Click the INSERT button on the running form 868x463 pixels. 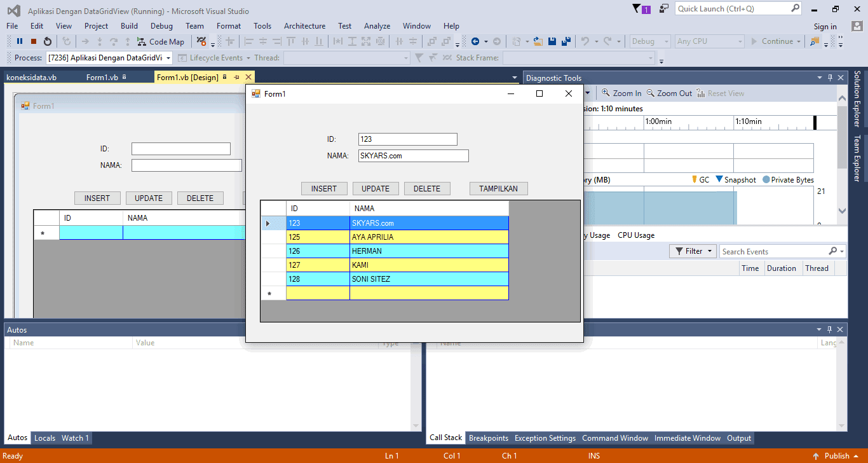click(324, 188)
